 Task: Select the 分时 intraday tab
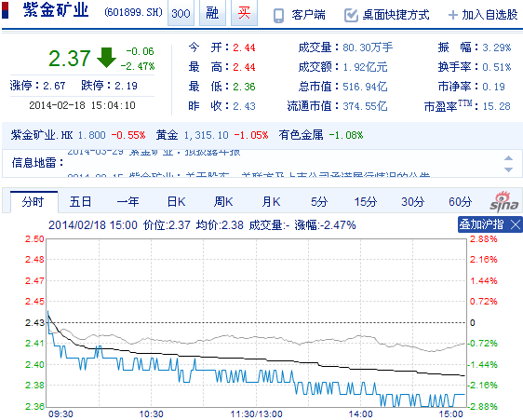34,202
